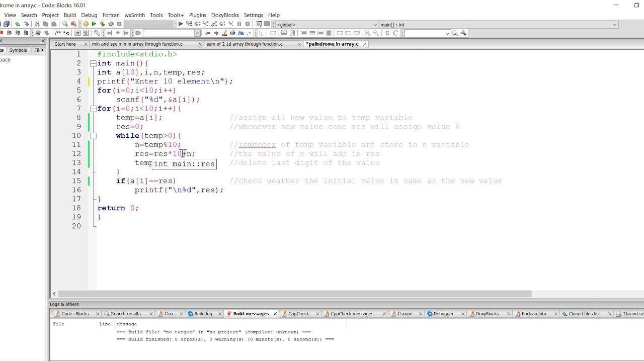Select the Closed files list tab
Image resolution: width=644 pixels, height=362 pixels.
tap(584, 314)
